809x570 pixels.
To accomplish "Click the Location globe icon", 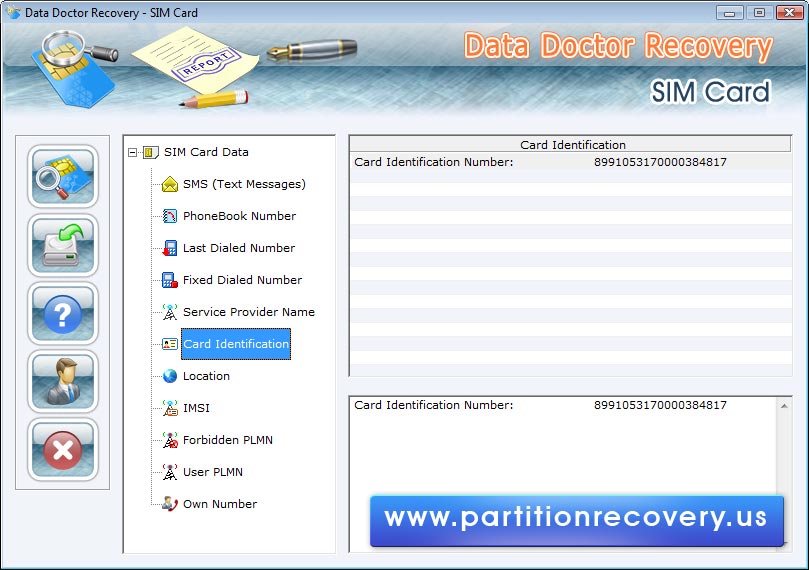I will click(170, 376).
